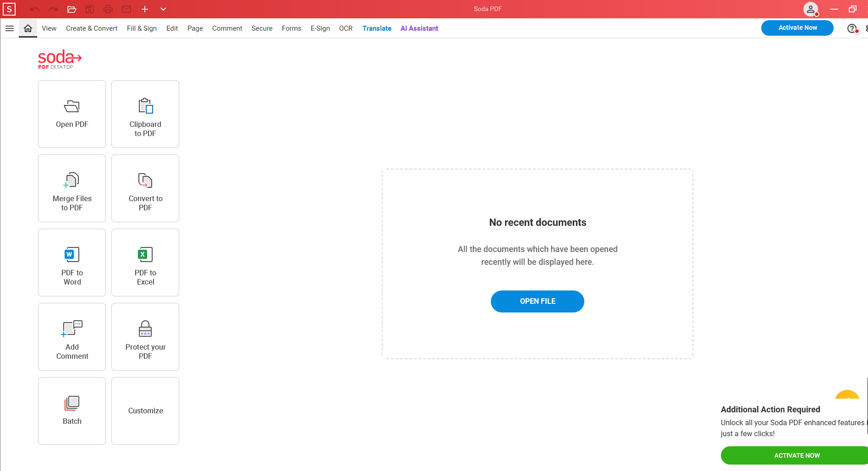This screenshot has width=868, height=471.
Task: Click the orange round floating icon
Action: click(x=847, y=395)
